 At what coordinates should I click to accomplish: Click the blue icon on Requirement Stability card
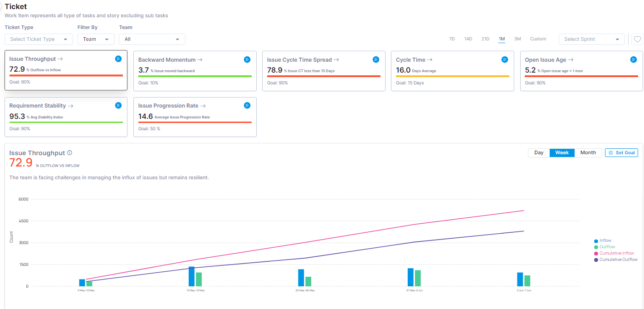(x=118, y=105)
